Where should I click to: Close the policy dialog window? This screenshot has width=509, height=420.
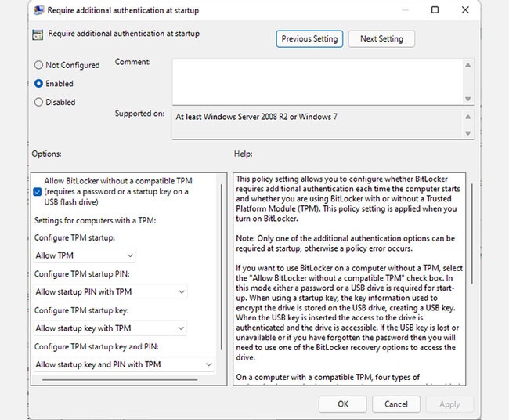click(465, 10)
